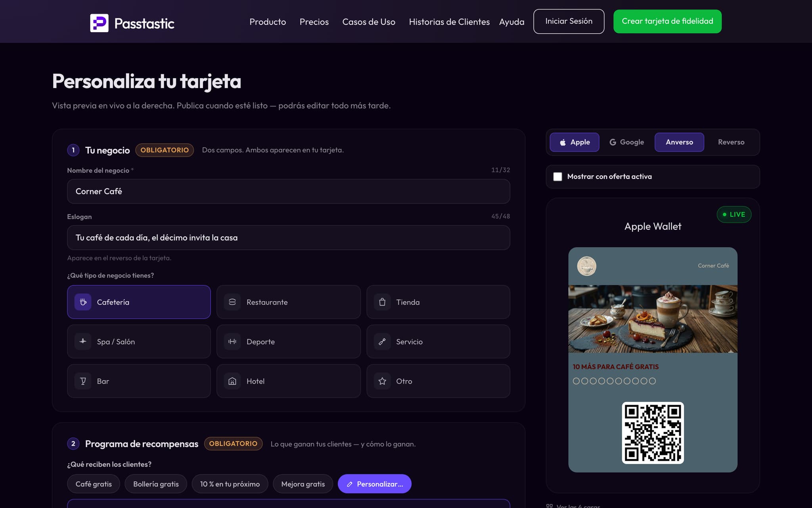Focus the Eslogan text field
Screen dimensions: 812x508
288,238
